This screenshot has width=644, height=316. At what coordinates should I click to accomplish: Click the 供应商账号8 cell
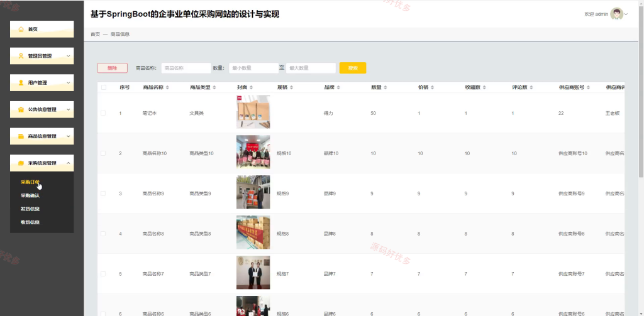(x=571, y=234)
